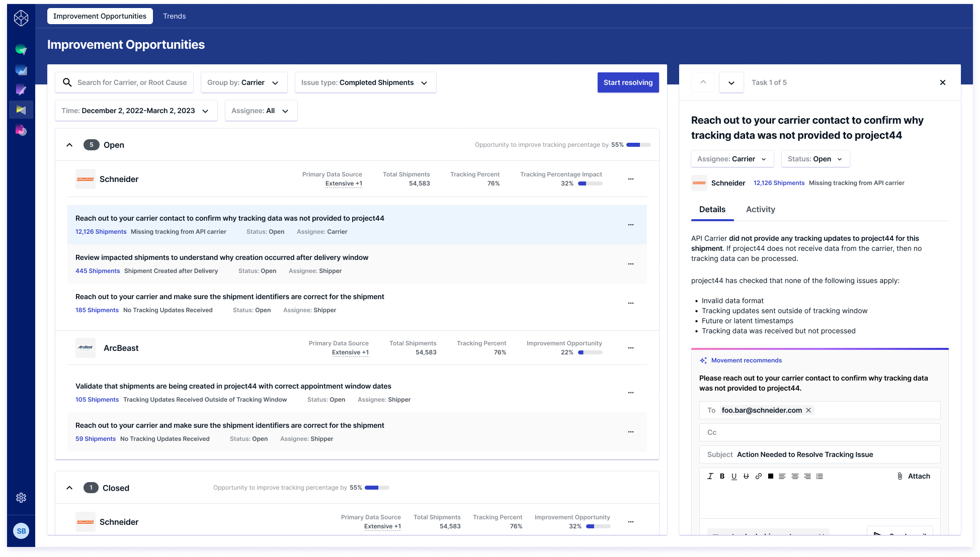Switch to the Activity tab
The width and height of the screenshot is (980, 557).
(760, 209)
